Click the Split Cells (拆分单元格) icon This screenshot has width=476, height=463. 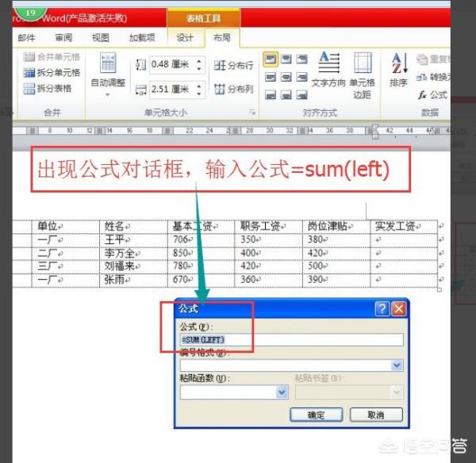pos(29,72)
